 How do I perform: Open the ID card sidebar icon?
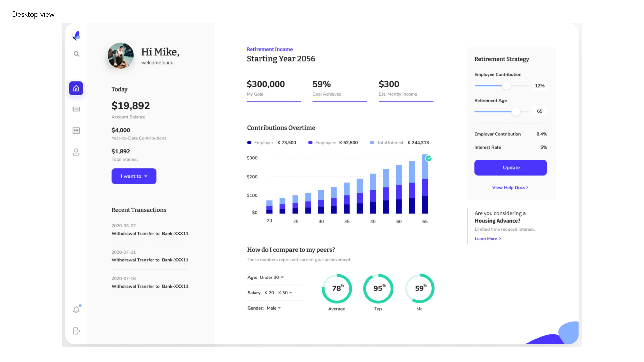(x=76, y=109)
